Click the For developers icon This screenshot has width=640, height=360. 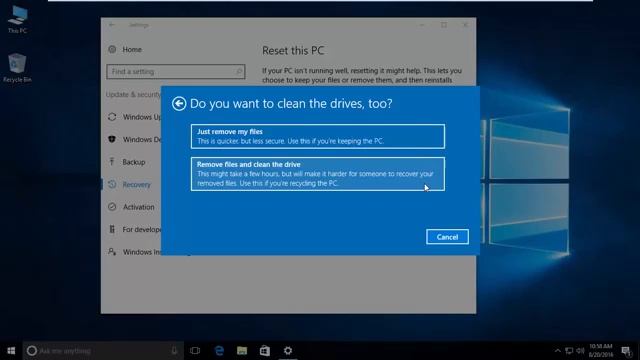112,229
